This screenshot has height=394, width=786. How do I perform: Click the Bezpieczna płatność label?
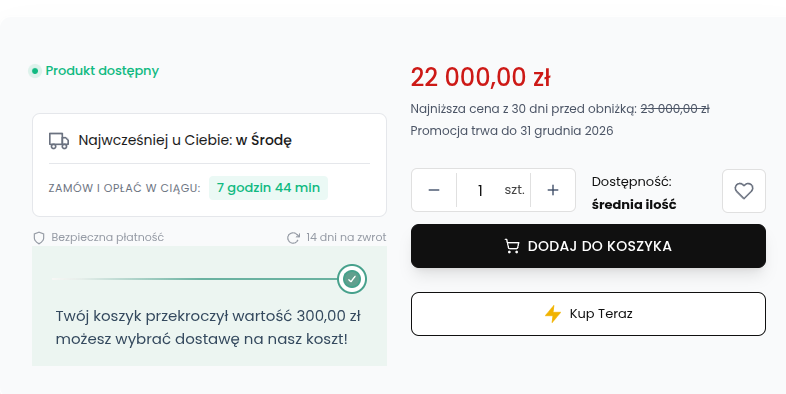[x=107, y=237]
